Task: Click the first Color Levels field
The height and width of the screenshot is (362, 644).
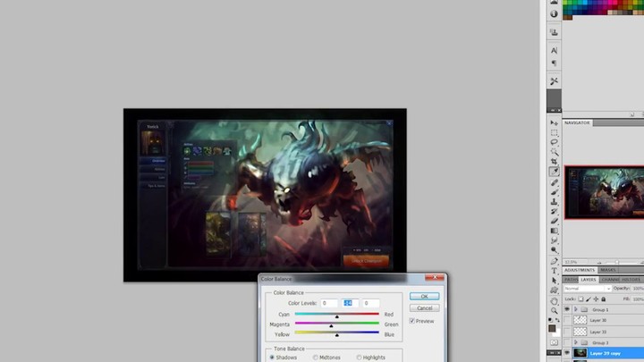Action: pos(329,303)
